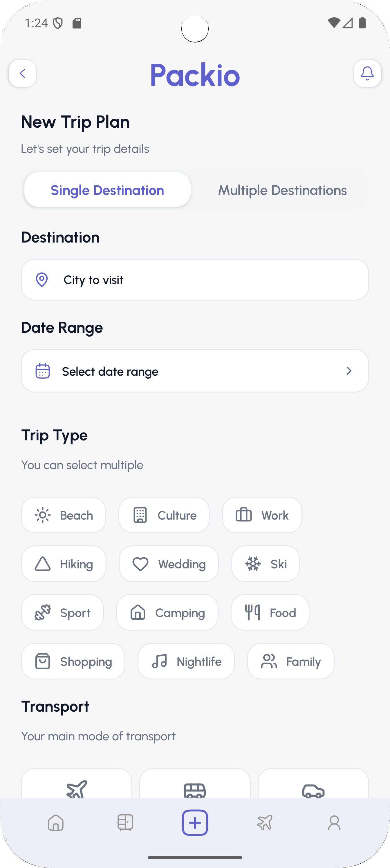Tap the add new trip plus icon
Viewport: 390px width, 868px height.
195,823
